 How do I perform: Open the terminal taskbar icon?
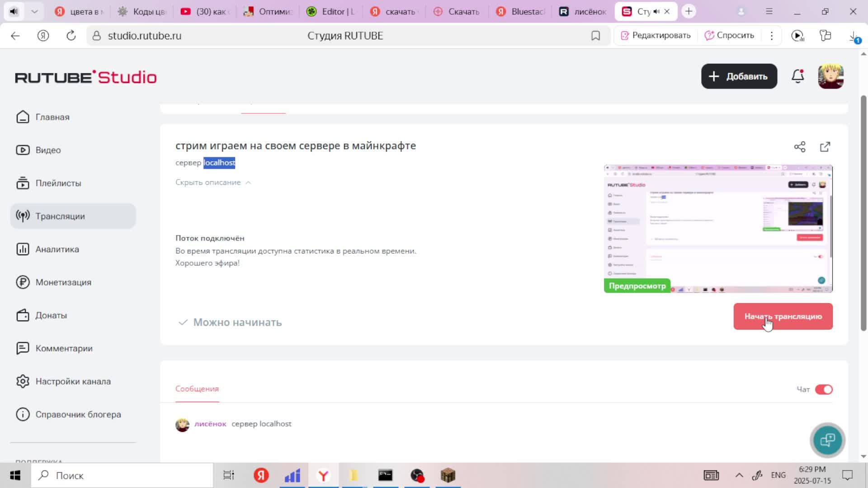pos(385,475)
